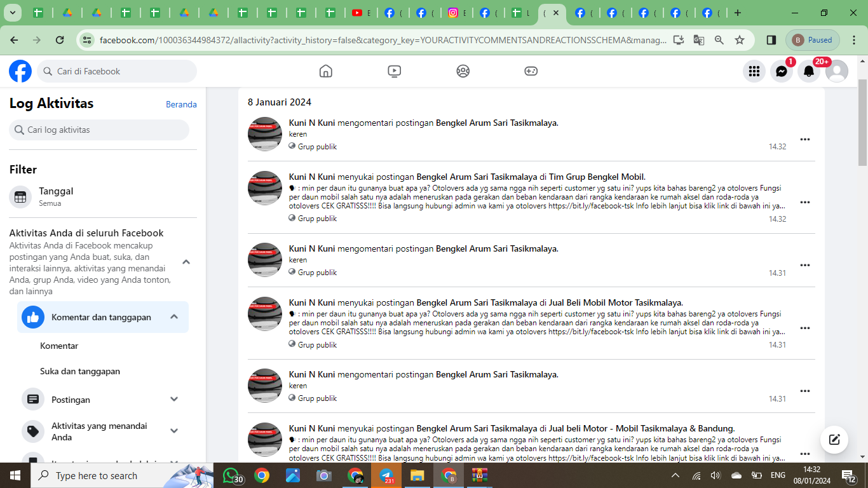Click the Windows Start button
The width and height of the screenshot is (868, 488).
[15, 475]
